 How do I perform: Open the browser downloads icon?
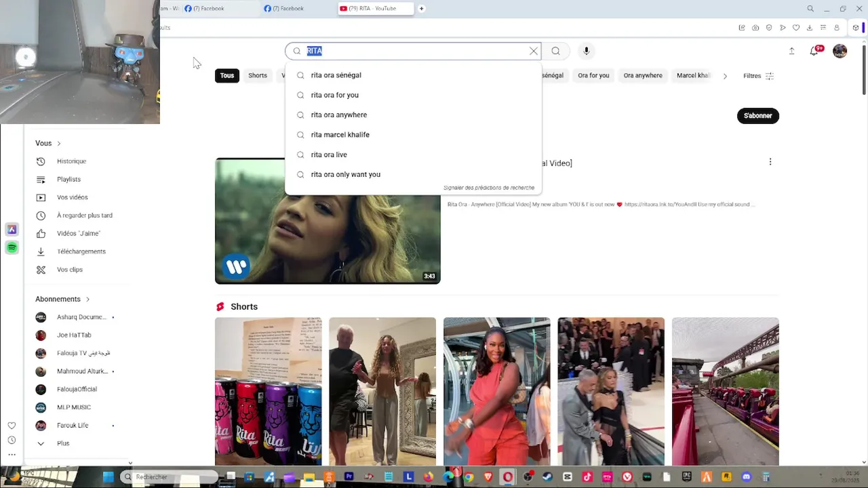pyautogui.click(x=810, y=28)
